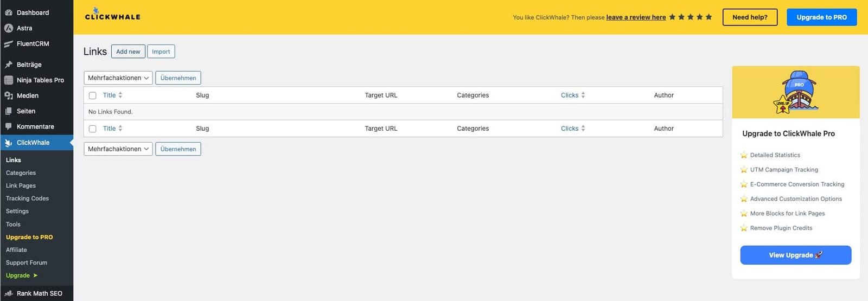Click the Add new button
The image size is (868, 301).
pyautogui.click(x=128, y=52)
